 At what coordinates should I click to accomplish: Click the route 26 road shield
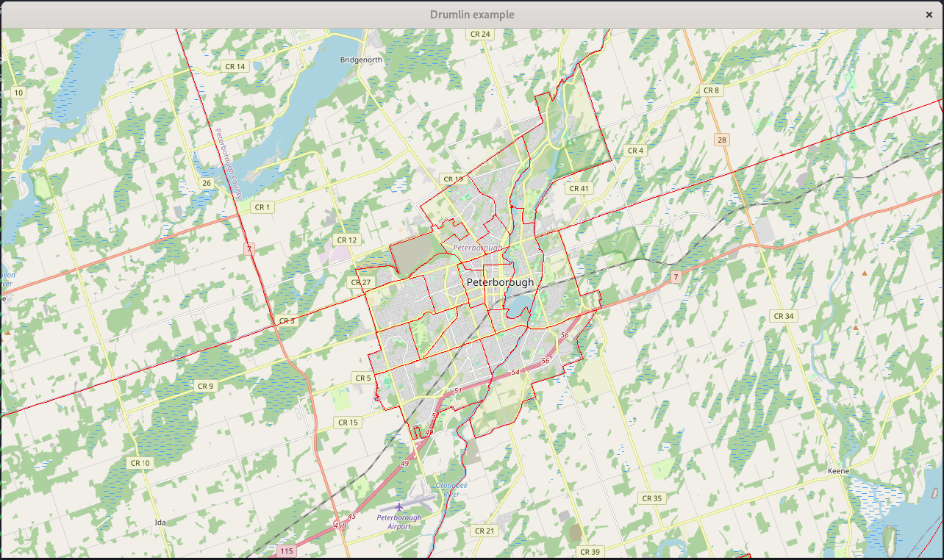(206, 183)
